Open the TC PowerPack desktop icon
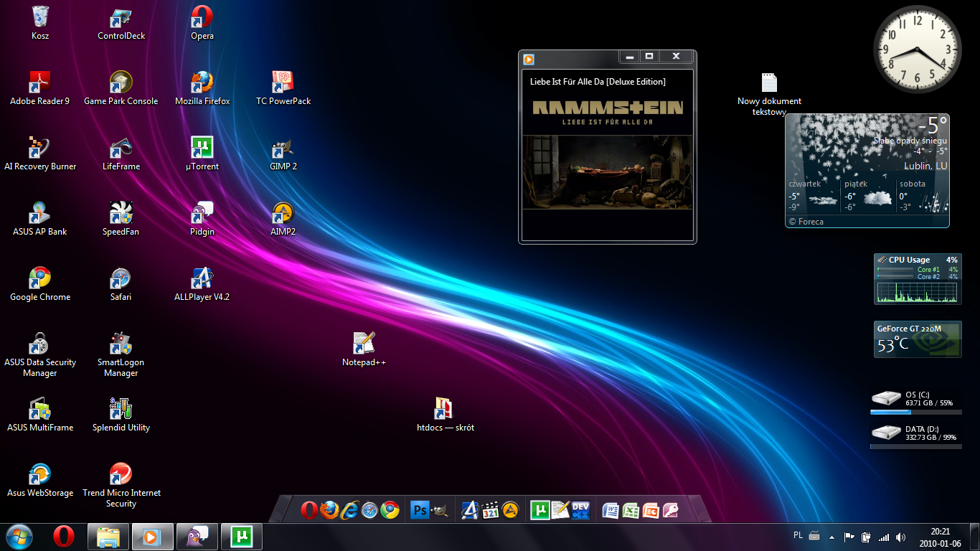This screenshot has height=551, width=980. [x=283, y=83]
